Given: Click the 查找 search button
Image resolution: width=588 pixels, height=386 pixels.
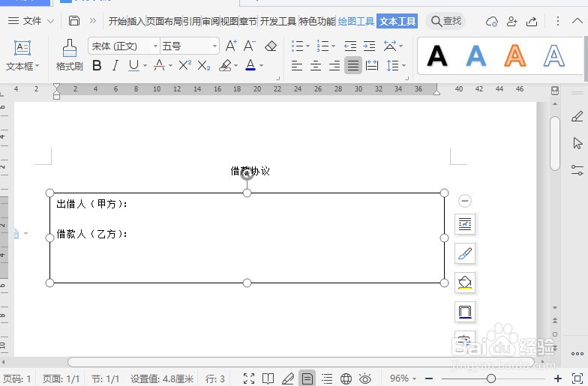Looking at the screenshot, I should coord(445,21).
